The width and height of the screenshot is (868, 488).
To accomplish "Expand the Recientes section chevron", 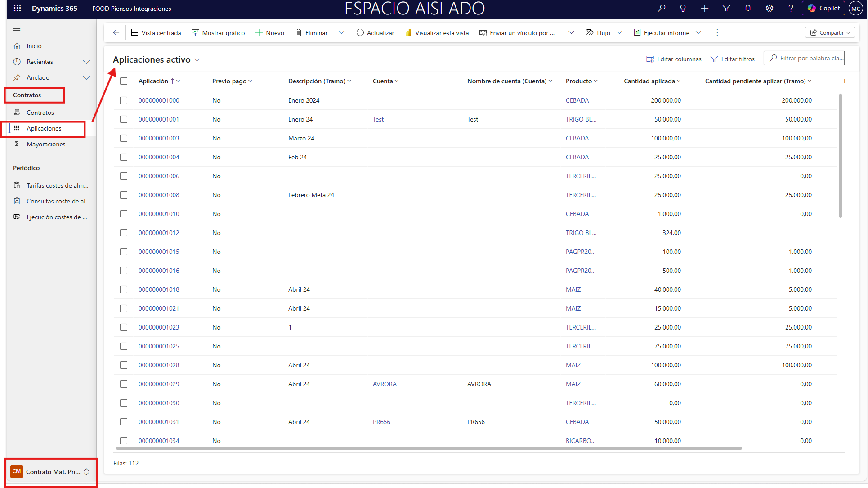I will pyautogui.click(x=86, y=62).
